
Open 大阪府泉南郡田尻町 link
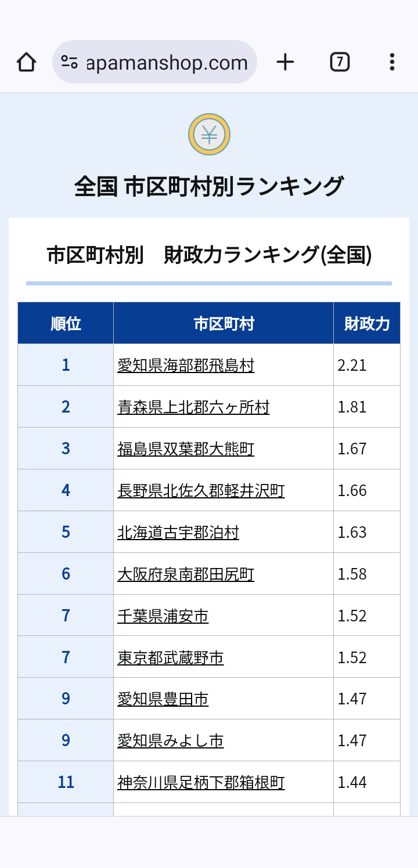[186, 574]
